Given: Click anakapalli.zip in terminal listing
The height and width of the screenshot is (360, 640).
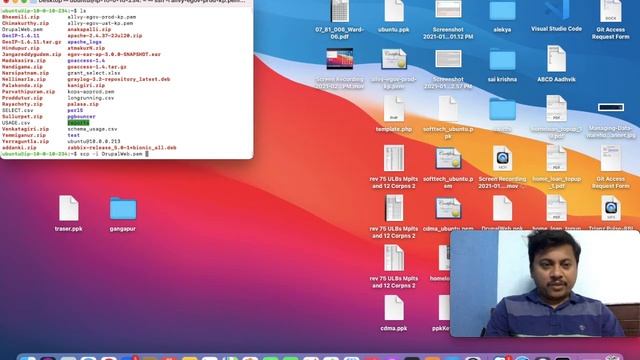Looking at the screenshot, I should (x=89, y=29).
